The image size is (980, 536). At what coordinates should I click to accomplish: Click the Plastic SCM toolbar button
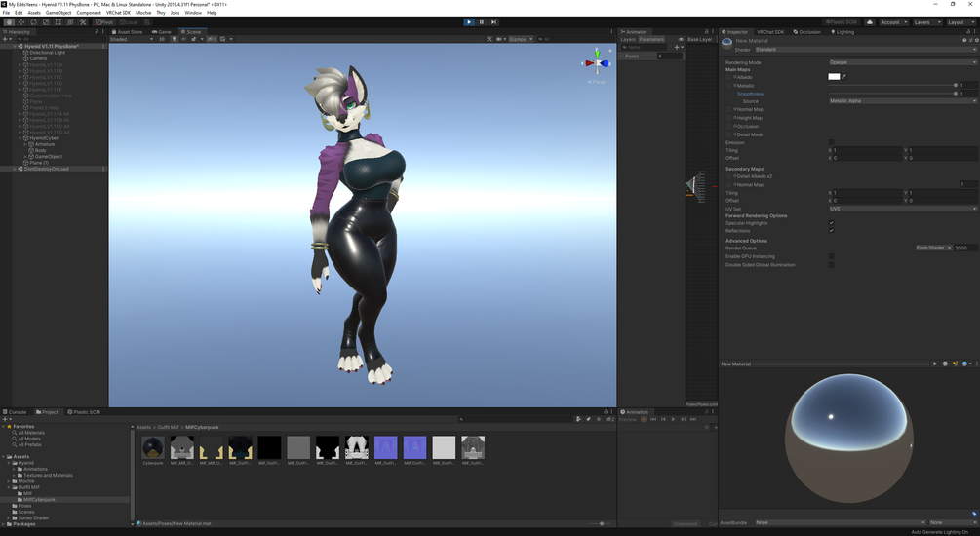(x=842, y=21)
